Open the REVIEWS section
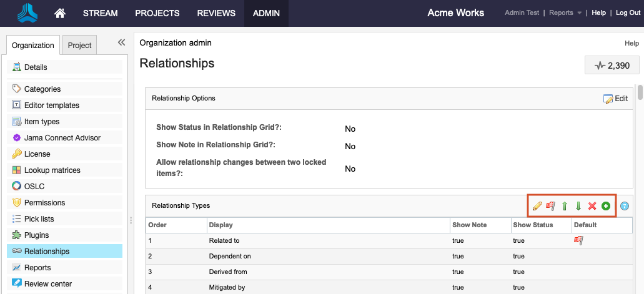 pyautogui.click(x=216, y=13)
